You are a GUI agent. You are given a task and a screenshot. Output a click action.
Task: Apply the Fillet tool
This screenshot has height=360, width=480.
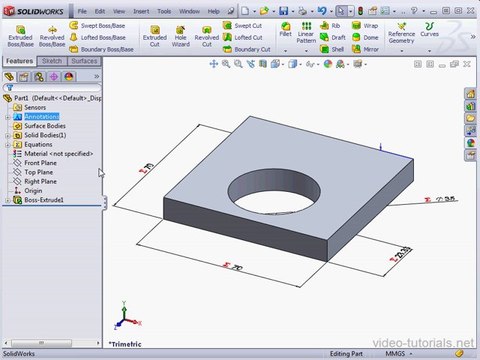point(286,29)
